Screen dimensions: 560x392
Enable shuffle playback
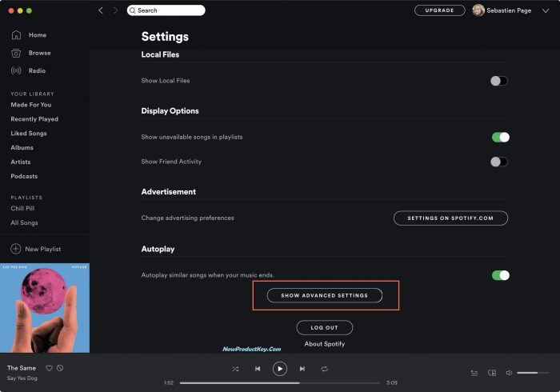coord(235,369)
